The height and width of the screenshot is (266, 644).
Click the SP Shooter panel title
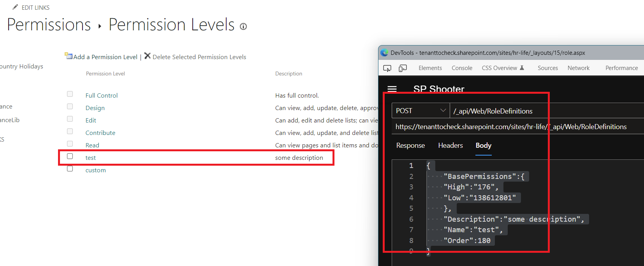click(439, 89)
